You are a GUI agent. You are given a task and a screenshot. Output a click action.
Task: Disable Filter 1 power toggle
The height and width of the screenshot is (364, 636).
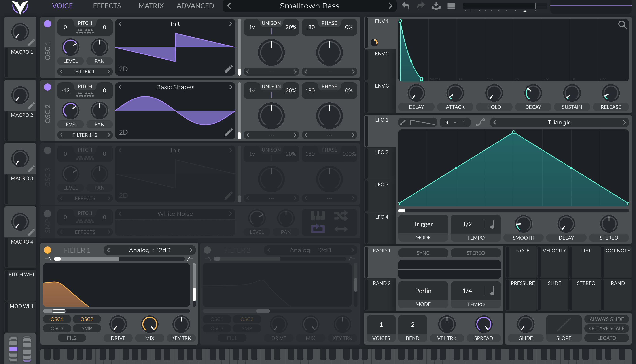pos(47,250)
